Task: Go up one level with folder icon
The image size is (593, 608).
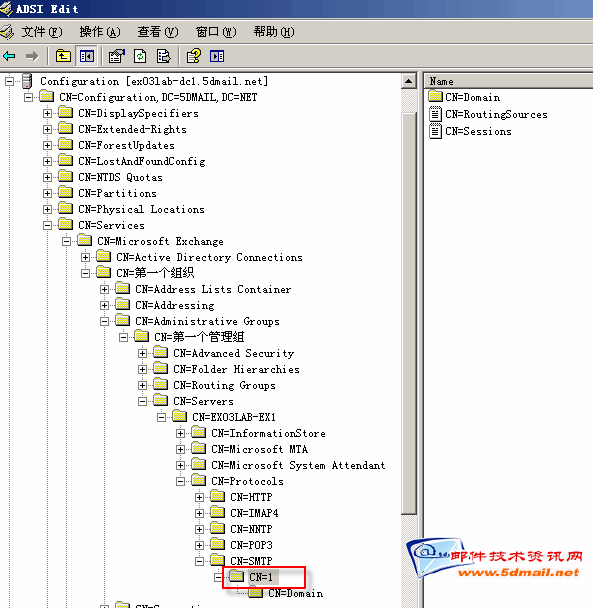Action: [x=63, y=56]
